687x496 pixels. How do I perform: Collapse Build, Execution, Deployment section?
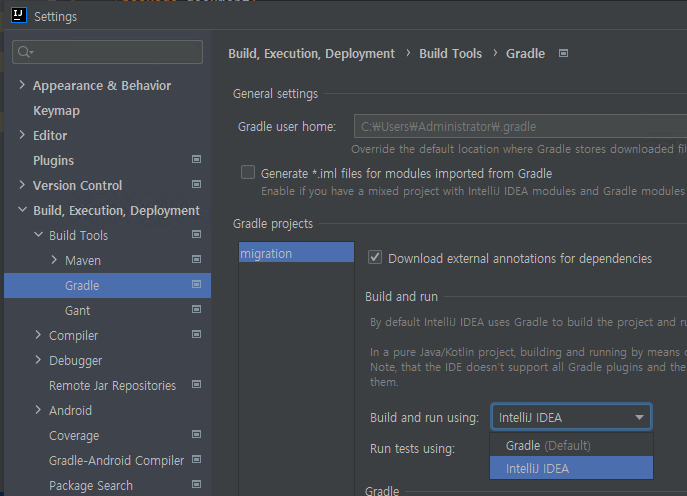pos(22,210)
